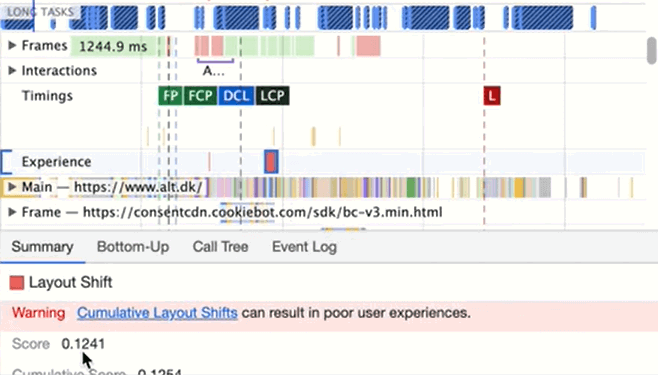This screenshot has width=658, height=375.
Task: Expand the cookiebot Frame track
Action: coord(12,212)
